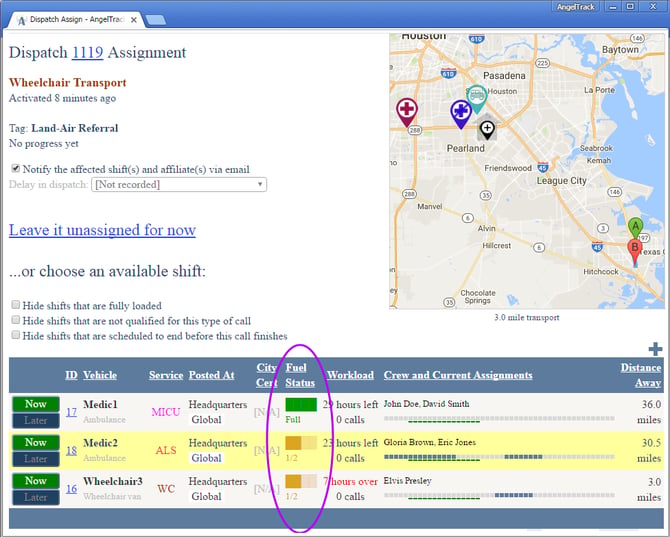
Task: Click the WC service label
Action: point(166,489)
